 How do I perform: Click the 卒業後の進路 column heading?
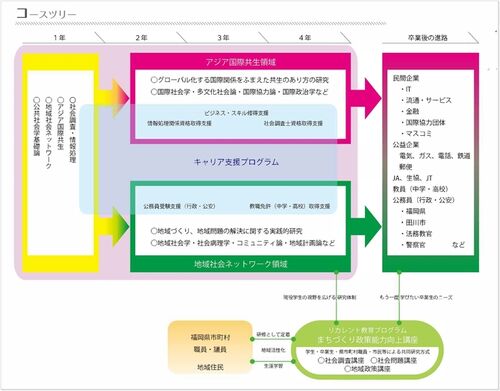pyautogui.click(x=427, y=38)
